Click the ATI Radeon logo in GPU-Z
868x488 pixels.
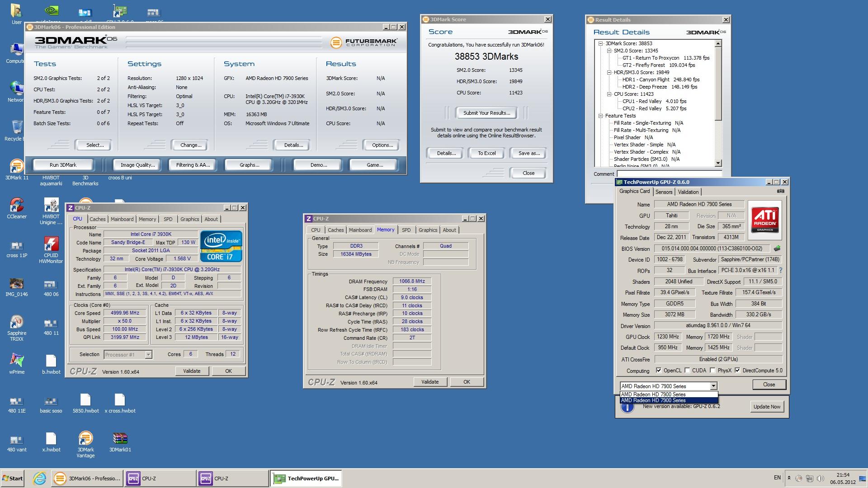[x=764, y=220]
